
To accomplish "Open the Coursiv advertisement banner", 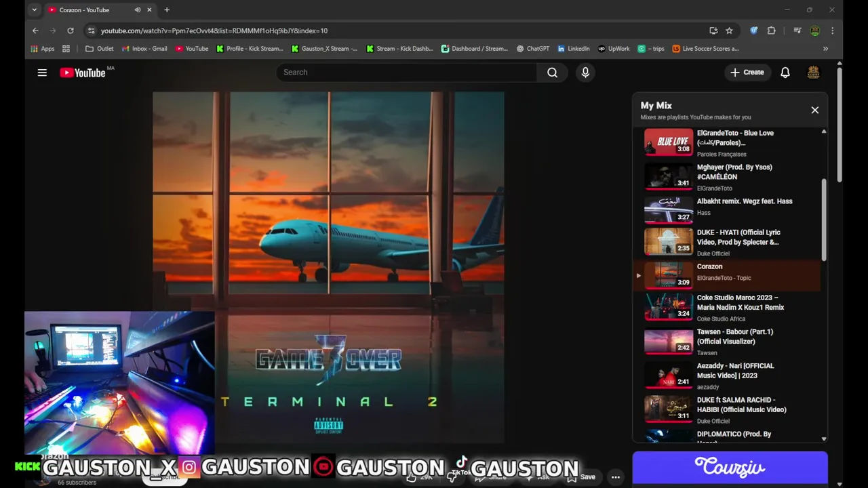I will coord(730,468).
